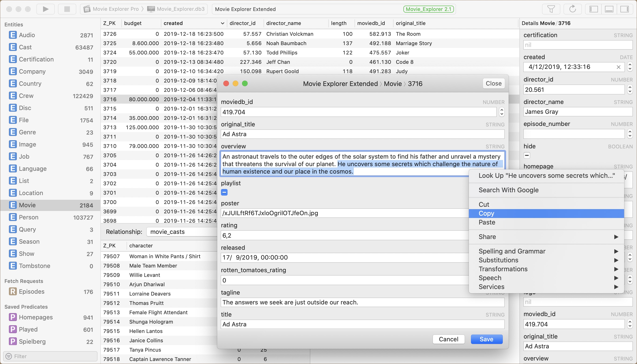Choose Cut from context menu
Viewport: 637px width, 364px height.
coord(546,204)
